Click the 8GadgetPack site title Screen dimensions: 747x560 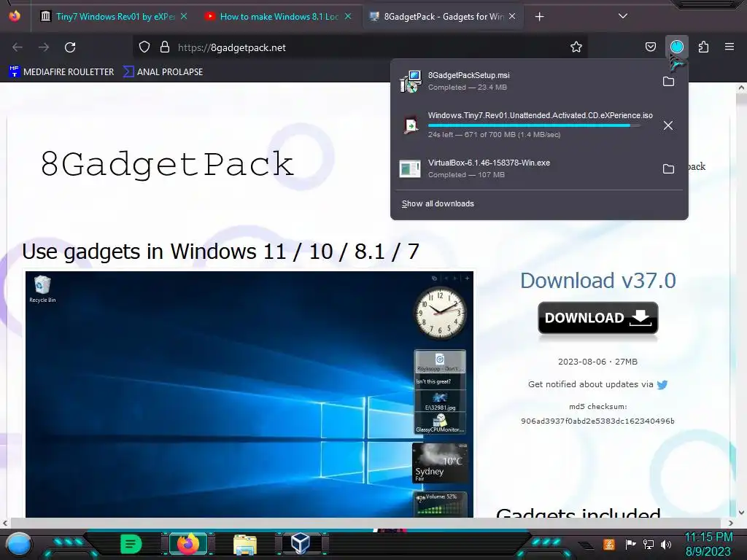click(167, 164)
